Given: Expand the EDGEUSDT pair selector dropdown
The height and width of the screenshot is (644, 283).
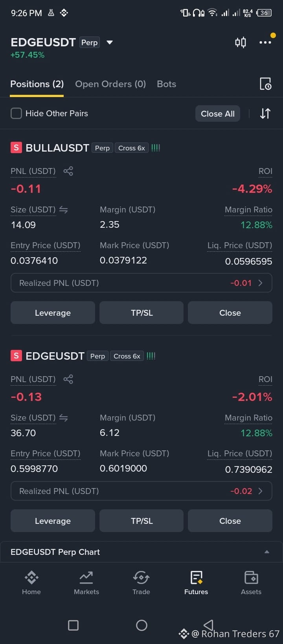Looking at the screenshot, I should coord(110,42).
